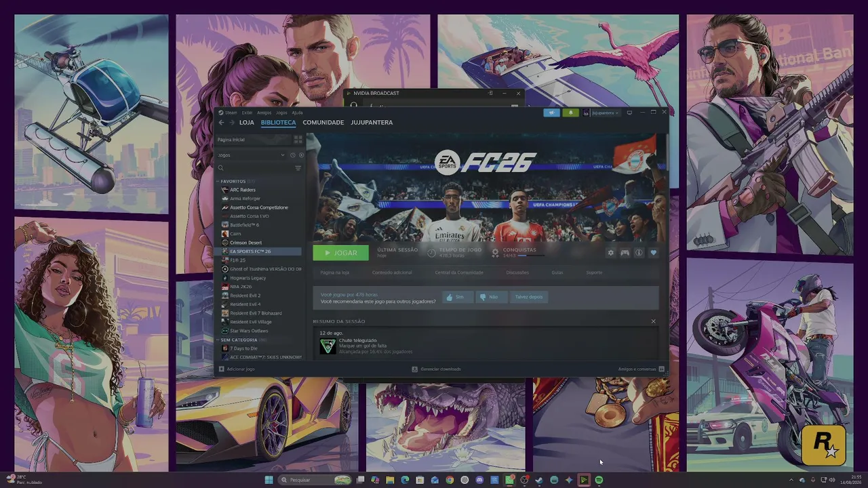868x488 pixels.
Task: Open Página na loja link
Action: 334,272
